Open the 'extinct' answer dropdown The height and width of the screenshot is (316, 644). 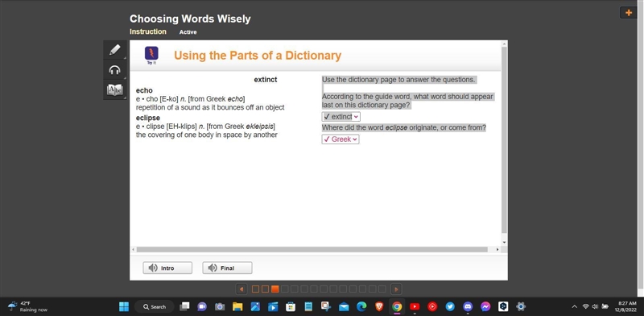coord(341,117)
